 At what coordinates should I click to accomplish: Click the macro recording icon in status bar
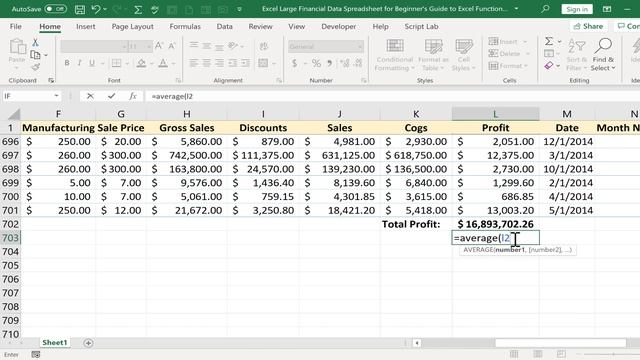(x=36, y=354)
